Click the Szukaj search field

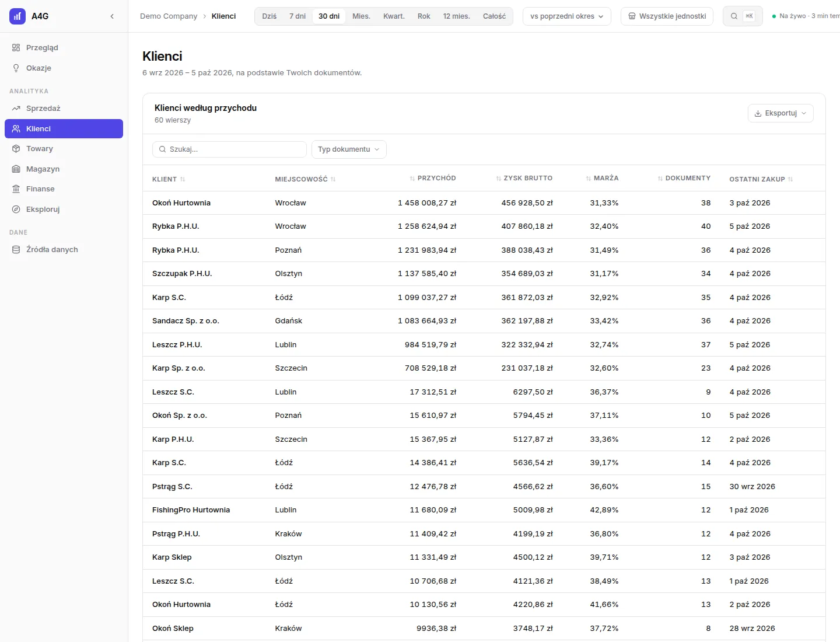(229, 149)
